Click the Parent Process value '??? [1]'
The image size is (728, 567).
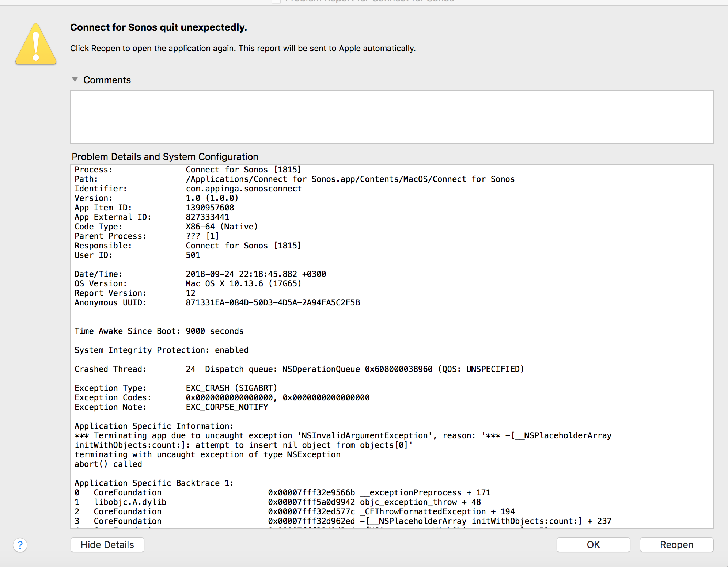coord(202,236)
